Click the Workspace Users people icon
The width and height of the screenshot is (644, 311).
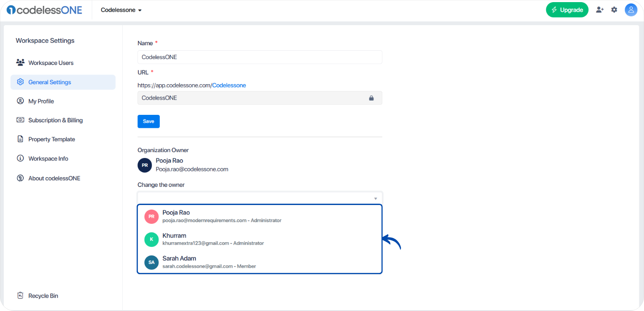20,62
